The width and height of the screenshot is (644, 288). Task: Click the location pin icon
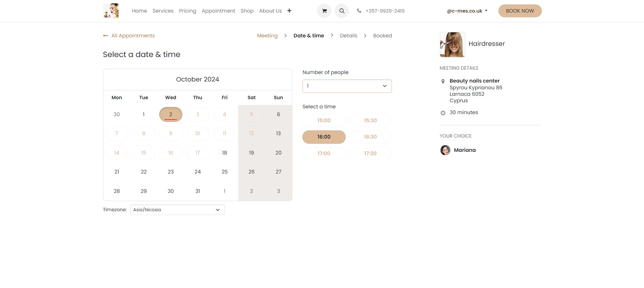443,81
